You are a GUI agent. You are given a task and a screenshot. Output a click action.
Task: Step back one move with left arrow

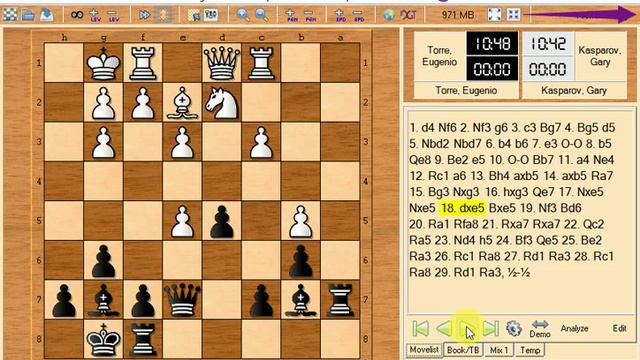(444, 328)
